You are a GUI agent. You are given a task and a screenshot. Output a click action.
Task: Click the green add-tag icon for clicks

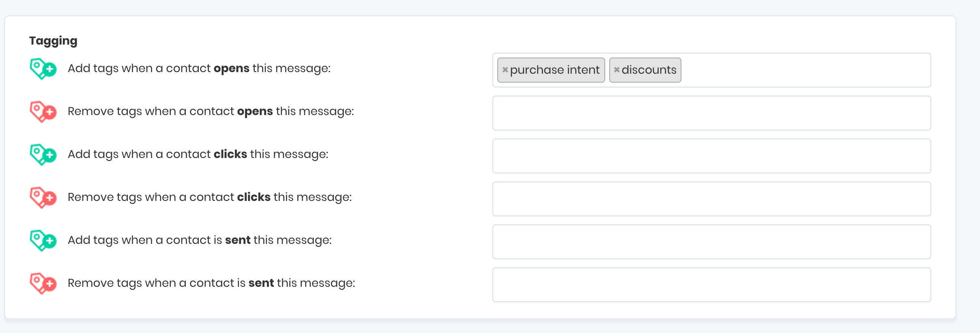tap(43, 154)
